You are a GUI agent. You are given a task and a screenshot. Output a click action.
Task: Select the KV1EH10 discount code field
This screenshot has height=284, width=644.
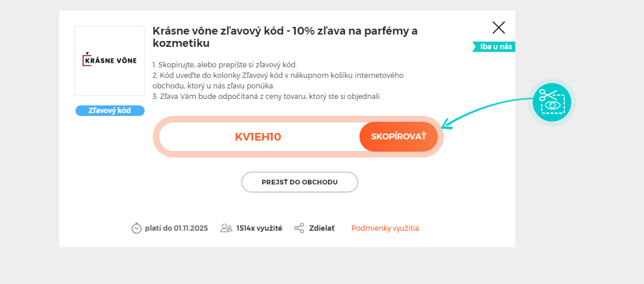coord(258,137)
